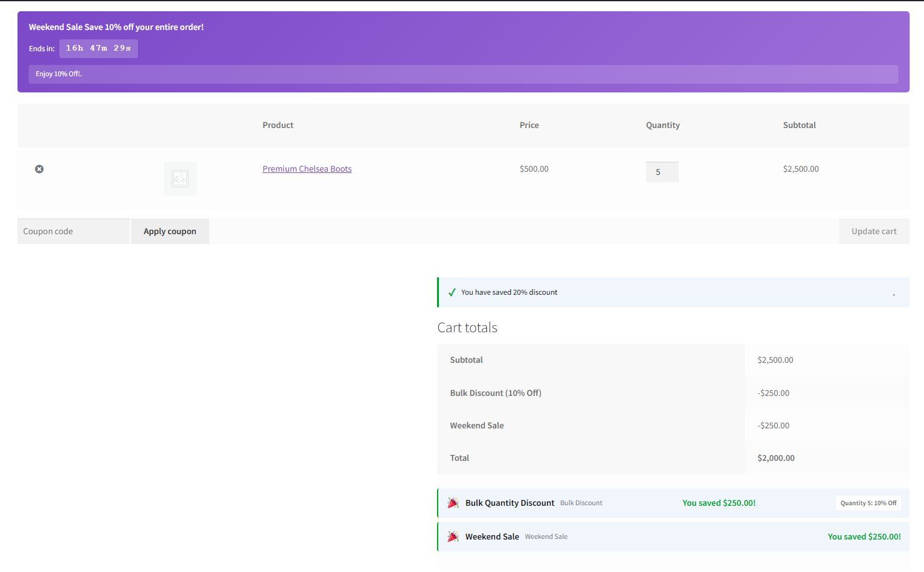The image size is (924, 572).
Task: Click You saved $250.00! in Bulk Quantity row
Action: [719, 503]
